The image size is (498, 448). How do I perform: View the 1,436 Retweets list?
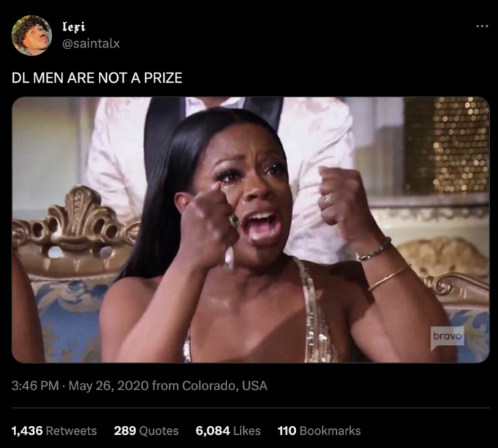pyautogui.click(x=54, y=431)
